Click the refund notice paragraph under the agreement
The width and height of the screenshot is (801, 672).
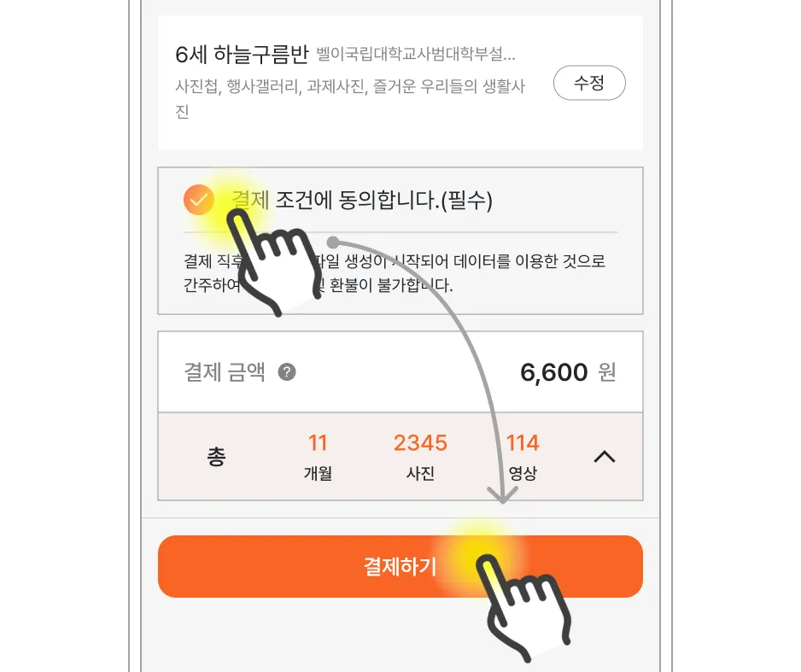point(395,273)
